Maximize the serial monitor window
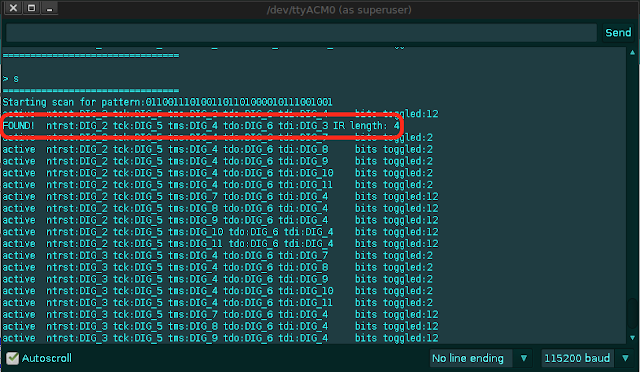This screenshot has height=372, width=640. [31, 8]
